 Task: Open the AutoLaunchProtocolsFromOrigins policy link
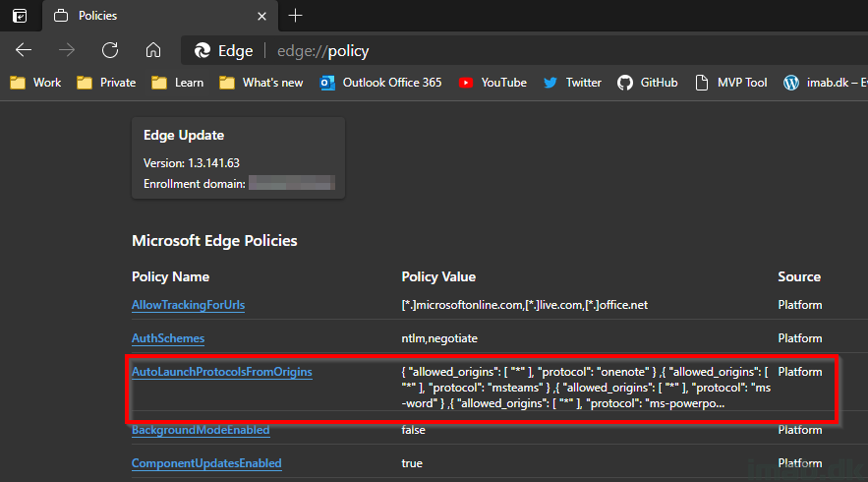(221, 372)
